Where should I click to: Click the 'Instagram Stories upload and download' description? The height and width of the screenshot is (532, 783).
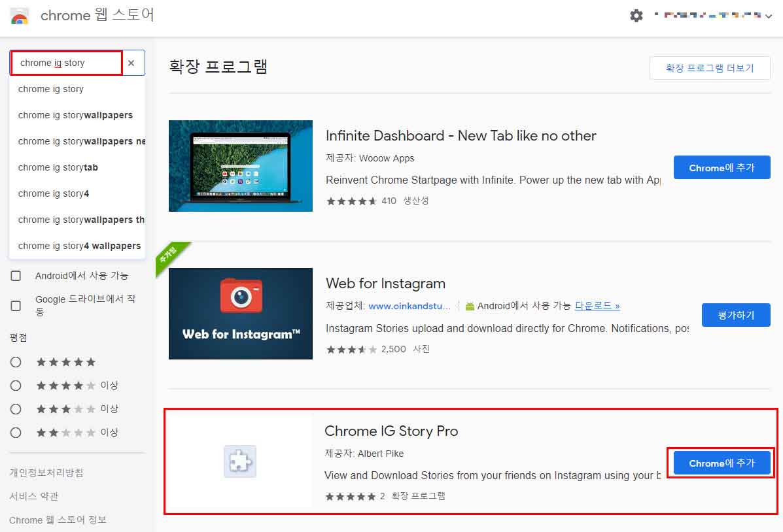tap(507, 328)
